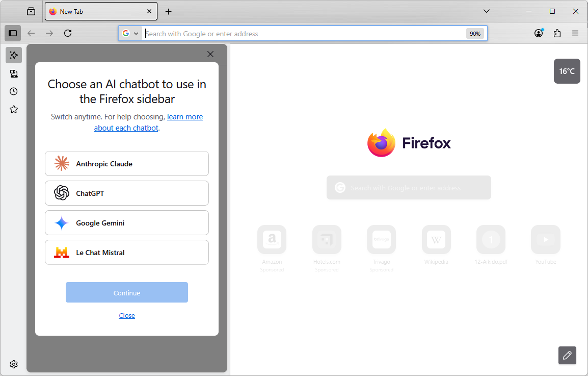
Task: Close the chatbot sidebar with X
Action: click(x=210, y=54)
